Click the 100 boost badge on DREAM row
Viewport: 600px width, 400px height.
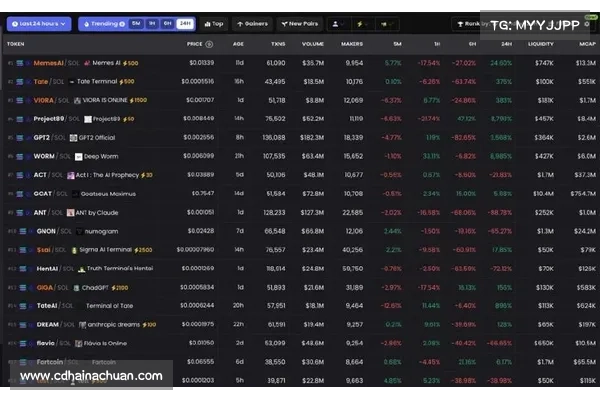click(149, 325)
